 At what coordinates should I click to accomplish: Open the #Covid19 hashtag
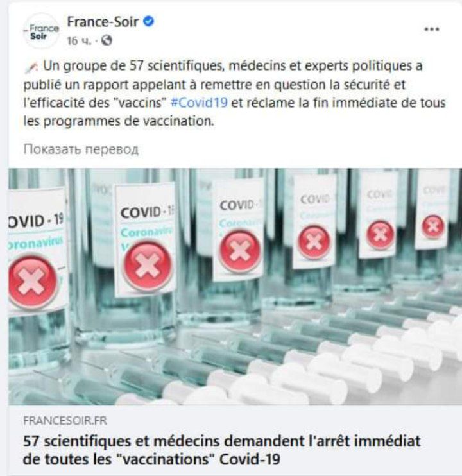tap(199, 103)
